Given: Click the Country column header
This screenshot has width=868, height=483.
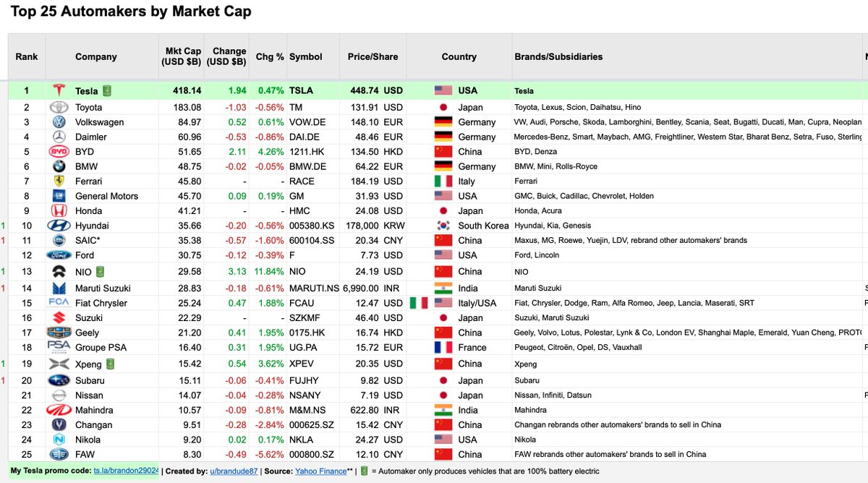Looking at the screenshot, I should (x=459, y=56).
